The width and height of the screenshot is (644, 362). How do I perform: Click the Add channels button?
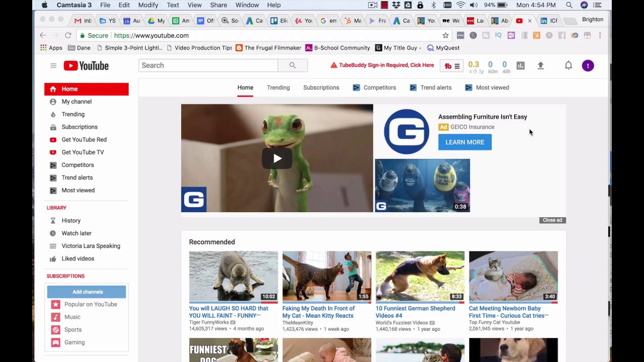87,292
